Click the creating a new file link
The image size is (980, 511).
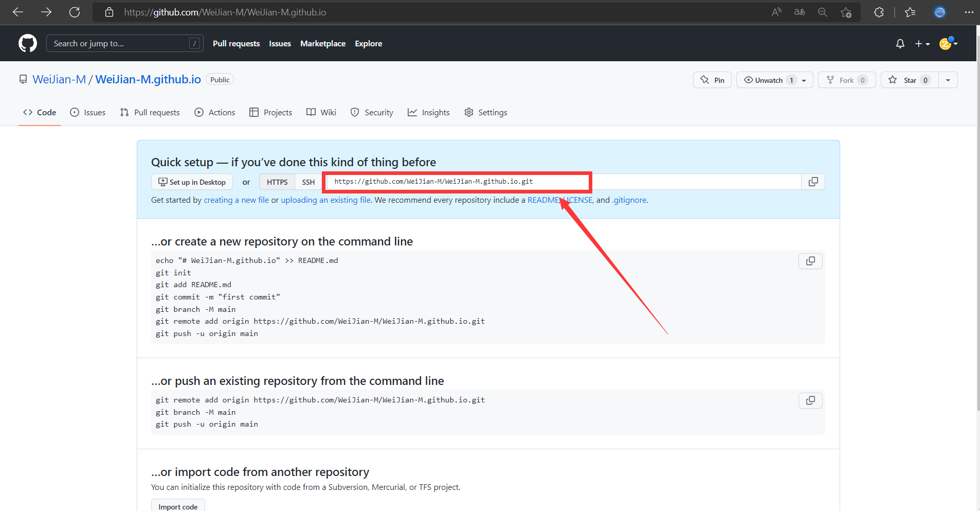236,200
